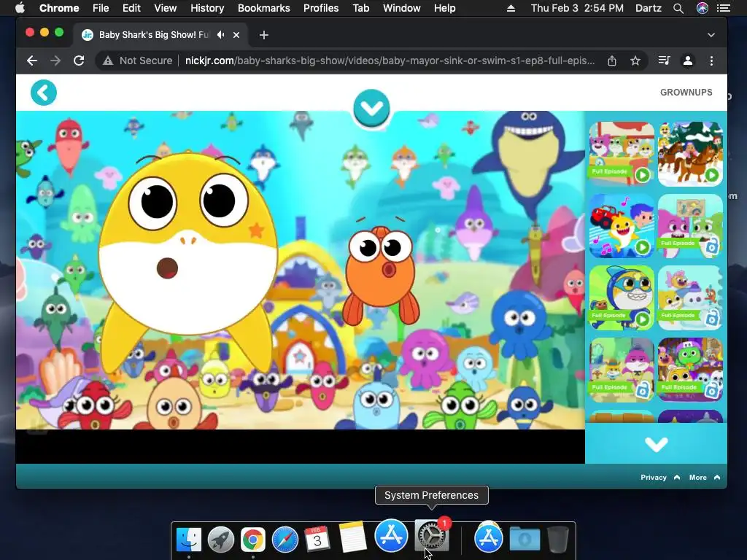
Task: Click the eject icon in menu bar
Action: tap(511, 8)
